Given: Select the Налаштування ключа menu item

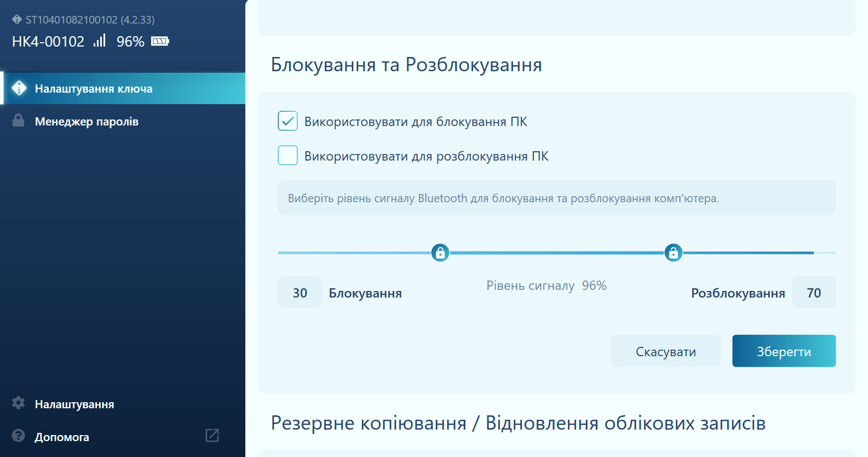Looking at the screenshot, I should [x=94, y=89].
